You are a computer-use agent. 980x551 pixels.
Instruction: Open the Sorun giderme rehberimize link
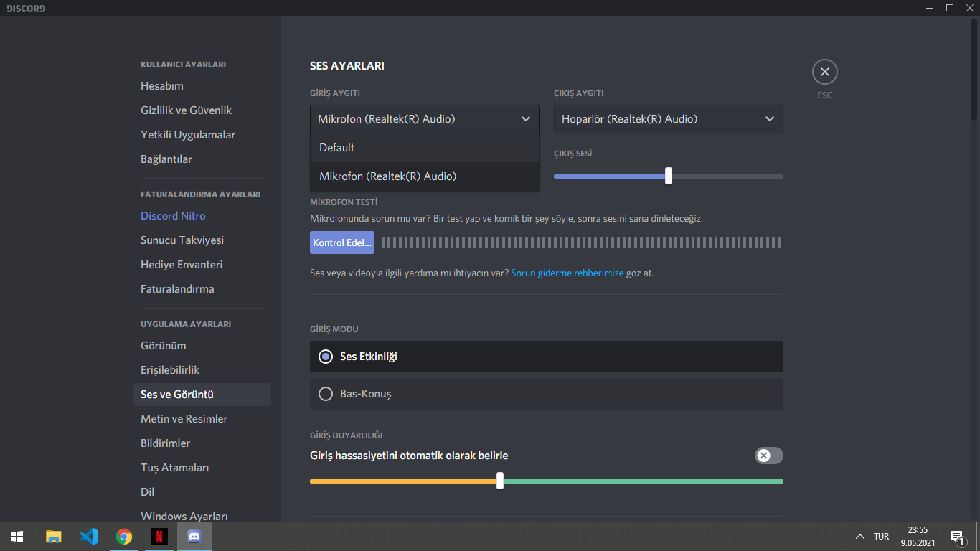point(567,273)
